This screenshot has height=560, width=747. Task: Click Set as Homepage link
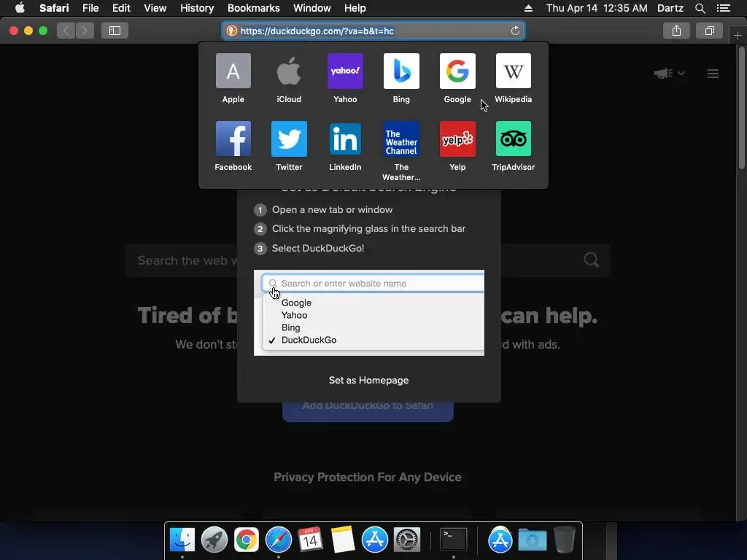(x=368, y=380)
